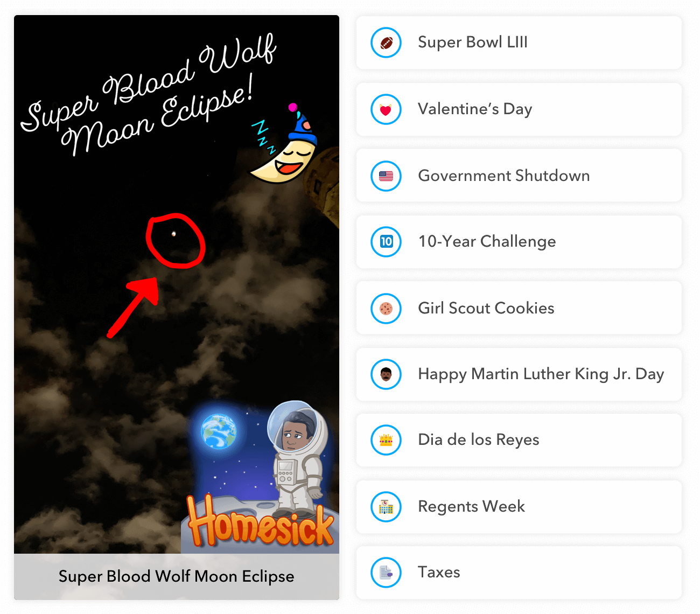Click the school building icon

coord(386,507)
